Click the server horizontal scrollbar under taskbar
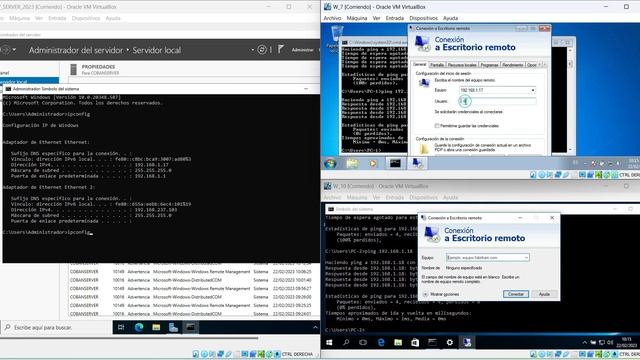The height and width of the screenshot is (360, 640). coord(129,338)
